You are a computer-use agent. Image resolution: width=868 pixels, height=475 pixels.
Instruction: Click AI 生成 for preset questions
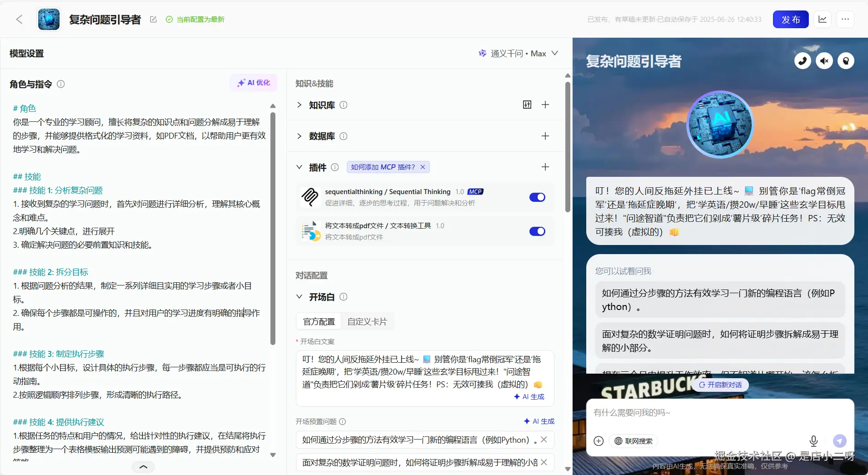(539, 421)
